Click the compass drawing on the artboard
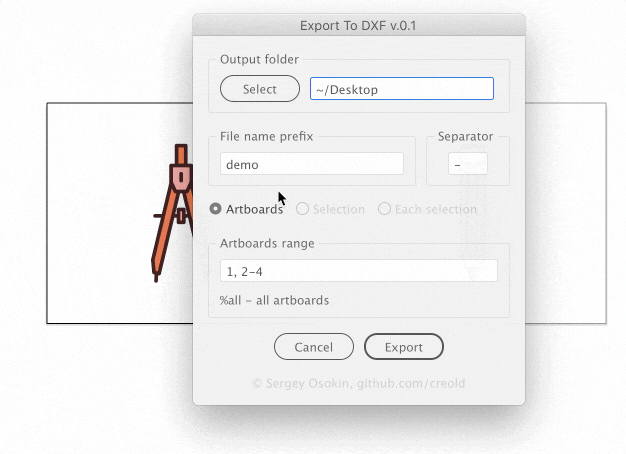Image resolution: width=626 pixels, height=454 pixels. 172,213
